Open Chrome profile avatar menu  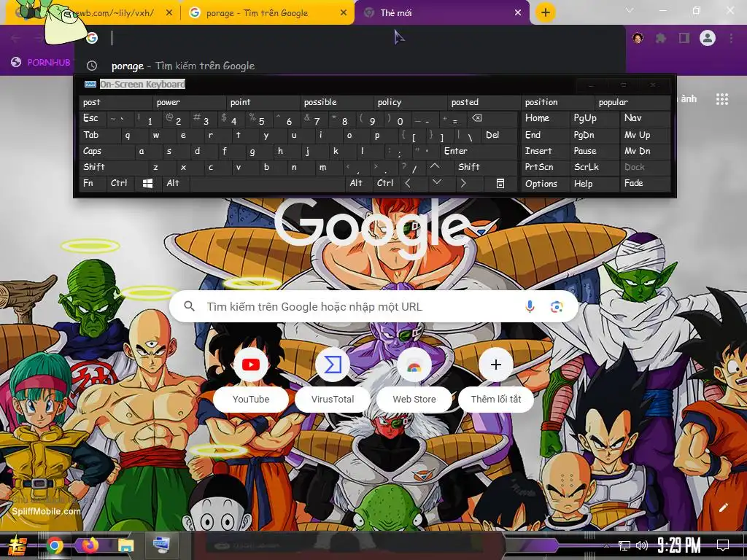(708, 38)
